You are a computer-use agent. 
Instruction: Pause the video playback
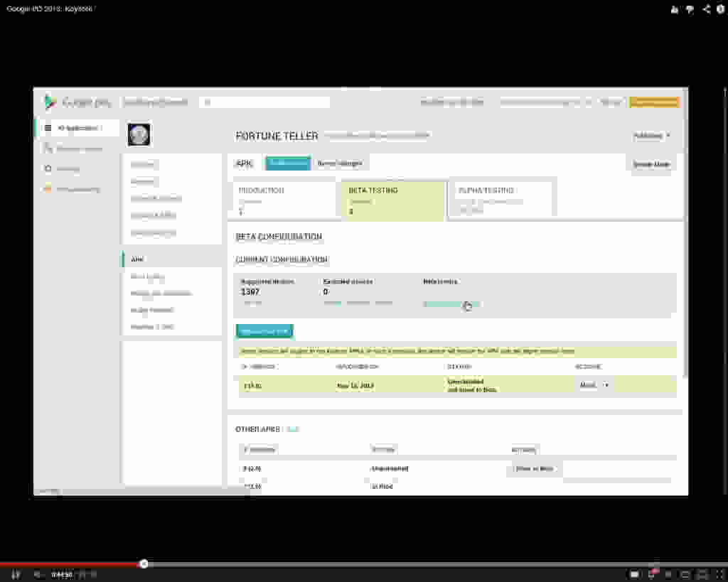16,575
